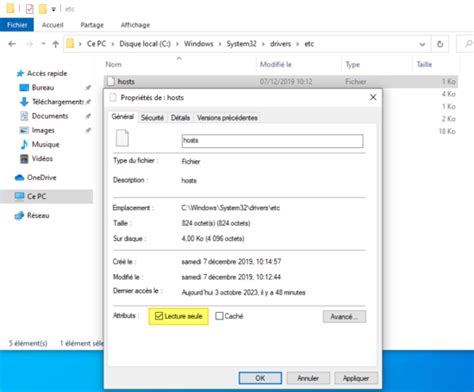Expand the chevron after Ce PC
The image size is (474, 392).
(x=113, y=44)
